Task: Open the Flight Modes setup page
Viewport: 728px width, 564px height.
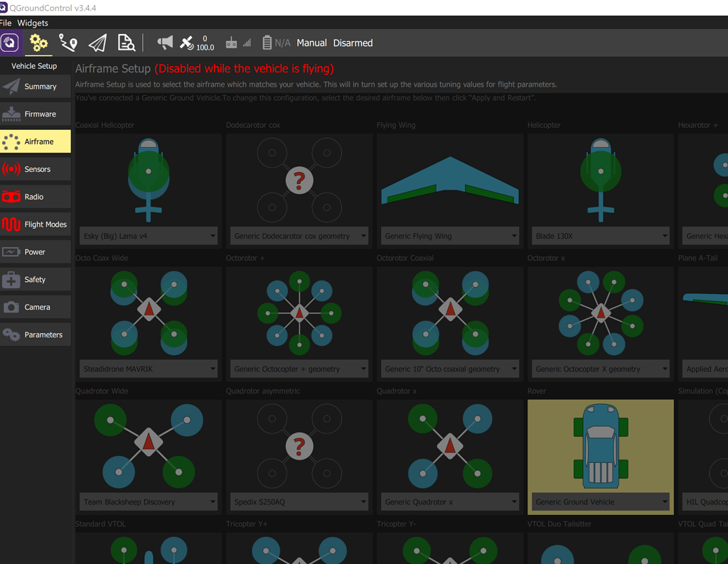Action: [36, 224]
